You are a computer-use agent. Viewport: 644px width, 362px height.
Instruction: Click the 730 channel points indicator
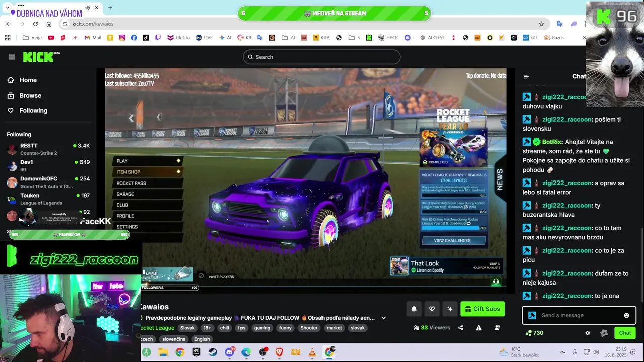[x=534, y=333]
